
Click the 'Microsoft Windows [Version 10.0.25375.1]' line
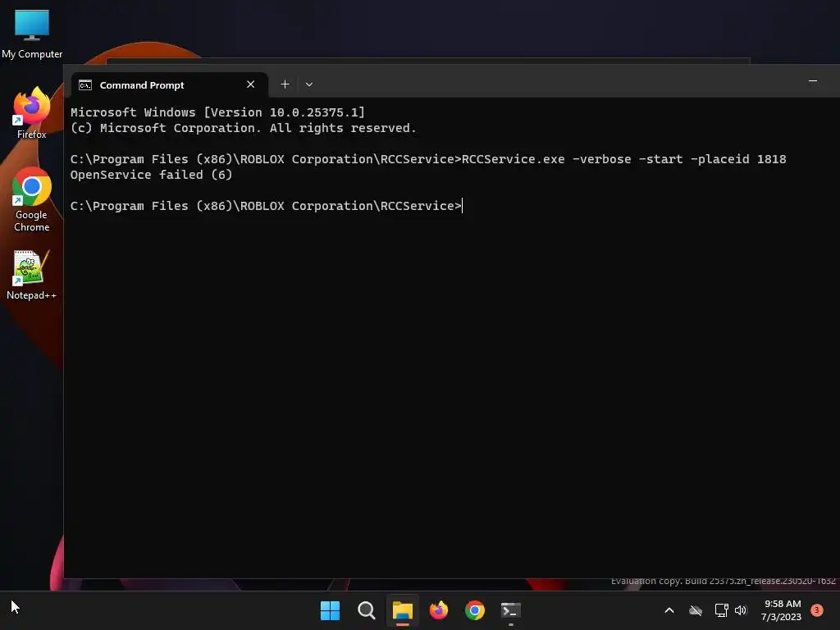point(217,112)
